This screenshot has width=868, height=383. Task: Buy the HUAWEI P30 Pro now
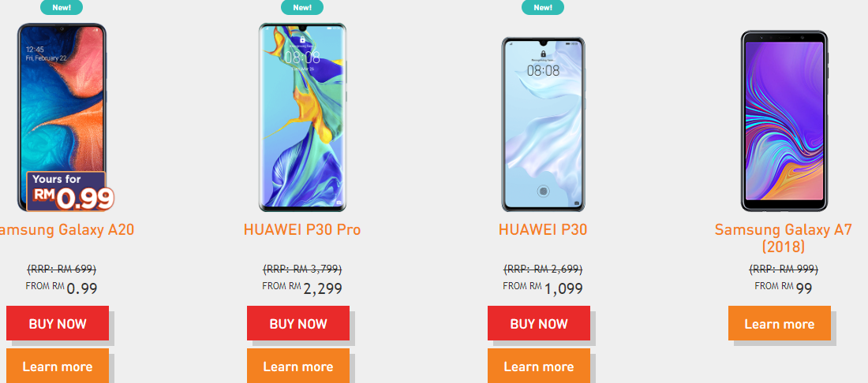(x=298, y=323)
